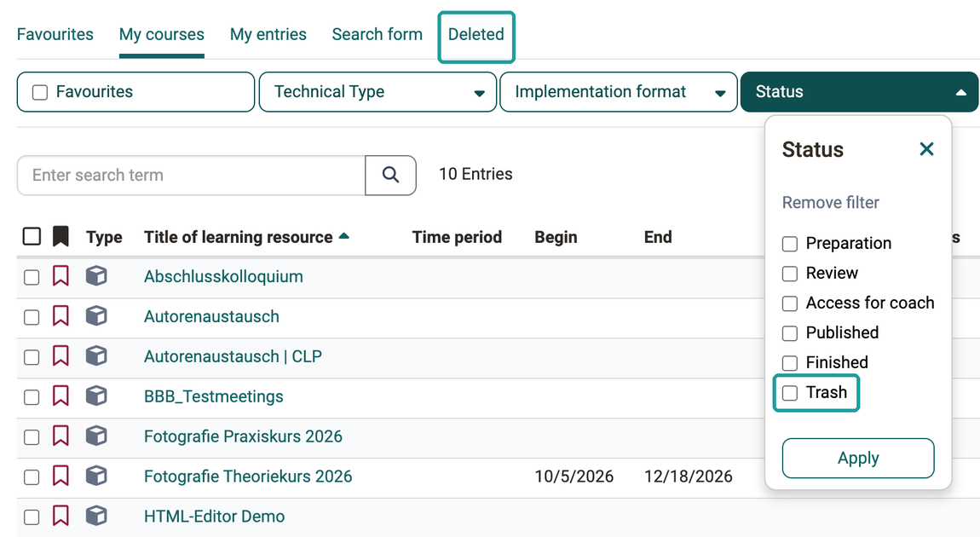Select checkbox for Fotografie Theoriekurs 2026

pos(32,477)
